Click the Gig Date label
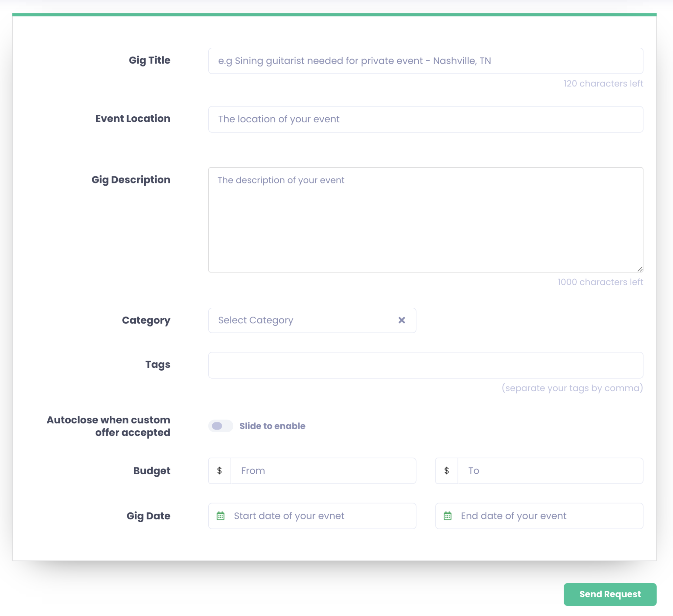Screen dimensions: 673x616 click(x=148, y=516)
